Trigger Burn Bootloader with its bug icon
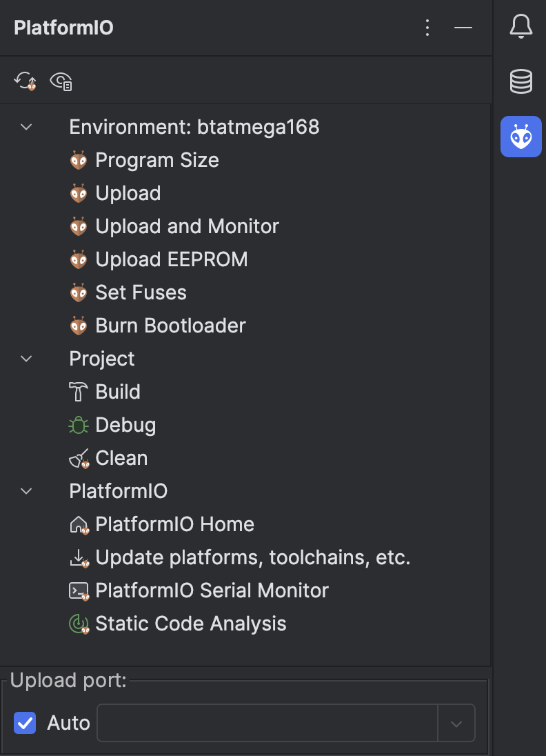 click(x=78, y=326)
